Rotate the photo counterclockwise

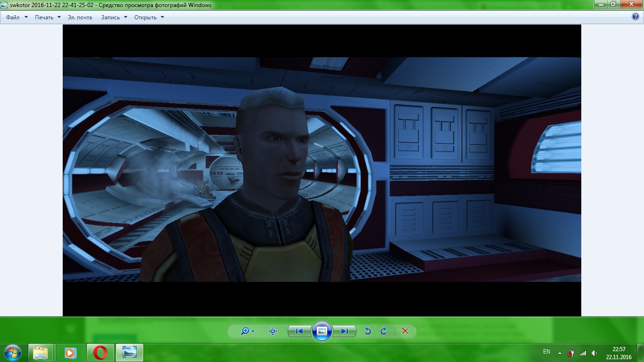point(368,331)
